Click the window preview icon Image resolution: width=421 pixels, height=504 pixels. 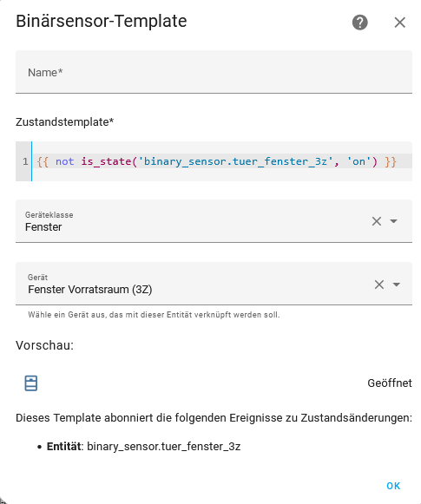(x=31, y=383)
